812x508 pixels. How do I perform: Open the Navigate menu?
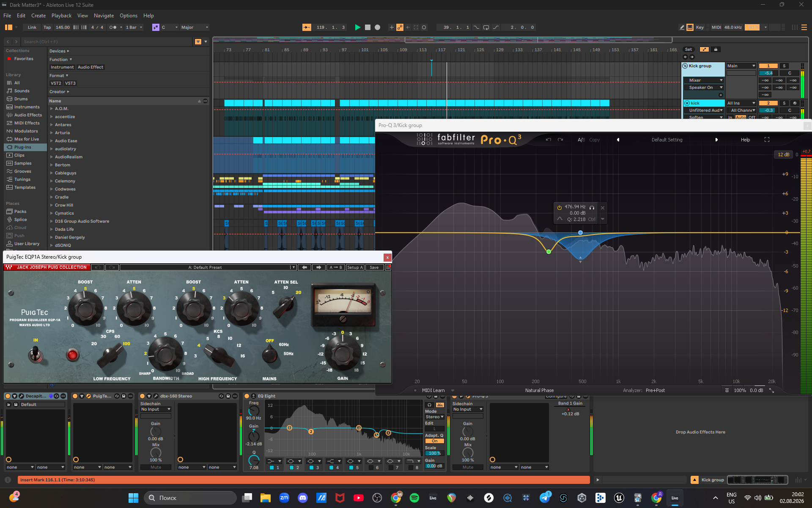click(x=104, y=16)
